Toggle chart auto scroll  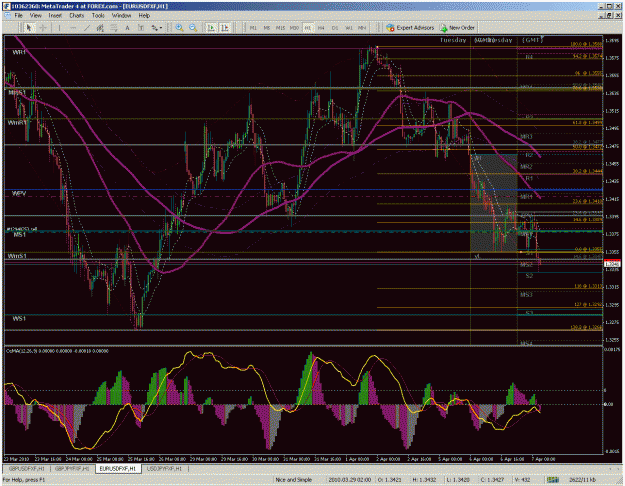(211, 28)
